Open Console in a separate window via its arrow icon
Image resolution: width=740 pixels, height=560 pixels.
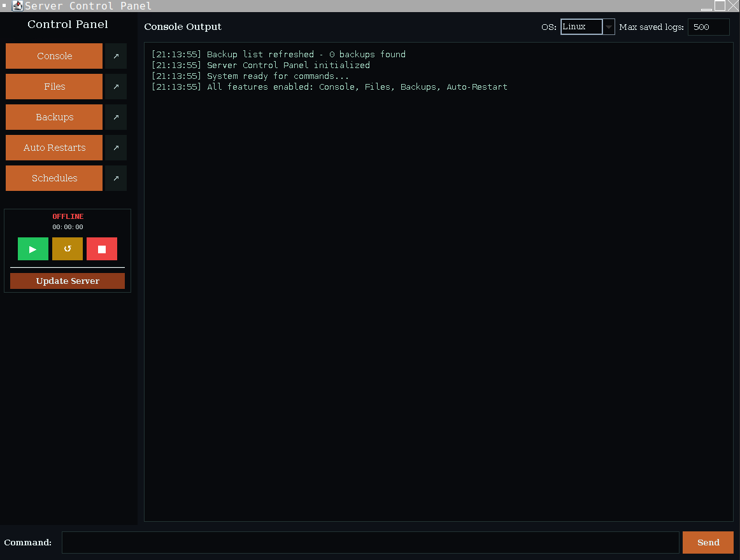tap(117, 56)
